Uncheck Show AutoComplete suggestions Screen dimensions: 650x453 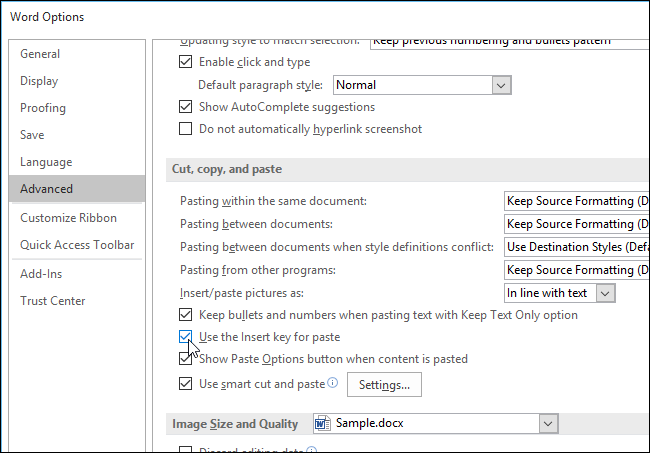coord(185,107)
